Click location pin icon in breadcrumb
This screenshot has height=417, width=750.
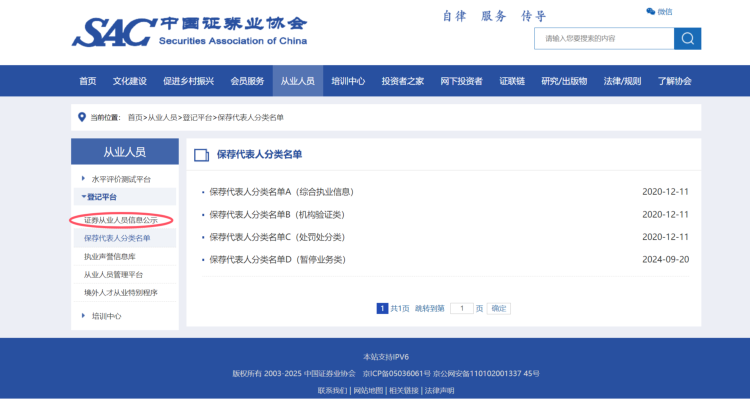point(82,117)
